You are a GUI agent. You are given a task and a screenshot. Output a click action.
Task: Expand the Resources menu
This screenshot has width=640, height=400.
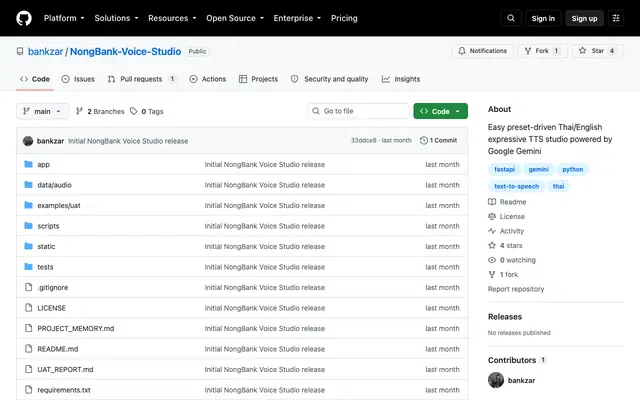click(x=172, y=18)
